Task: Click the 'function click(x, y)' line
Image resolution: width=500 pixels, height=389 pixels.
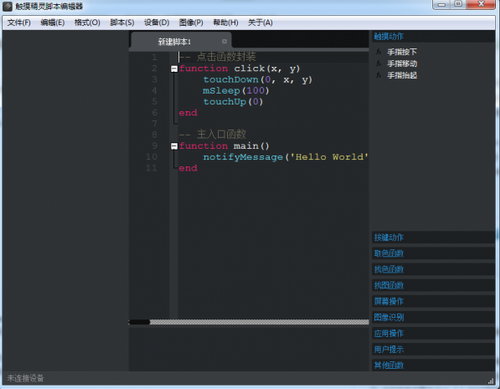Action: point(239,68)
